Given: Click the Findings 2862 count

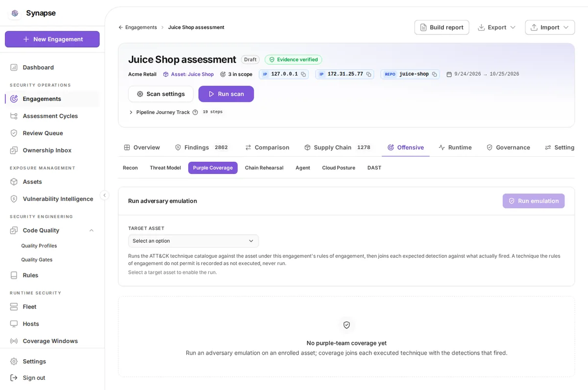Looking at the screenshot, I should coord(221,147).
